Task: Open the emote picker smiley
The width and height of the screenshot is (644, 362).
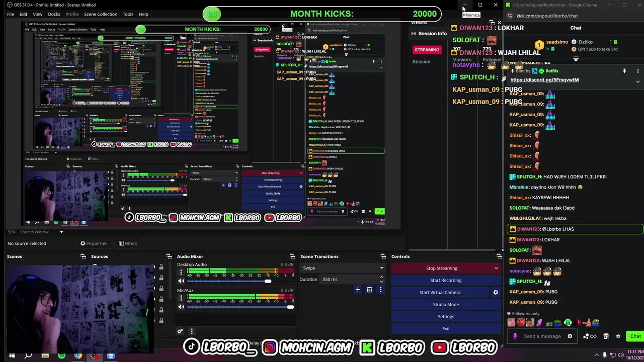Action: tap(570, 336)
